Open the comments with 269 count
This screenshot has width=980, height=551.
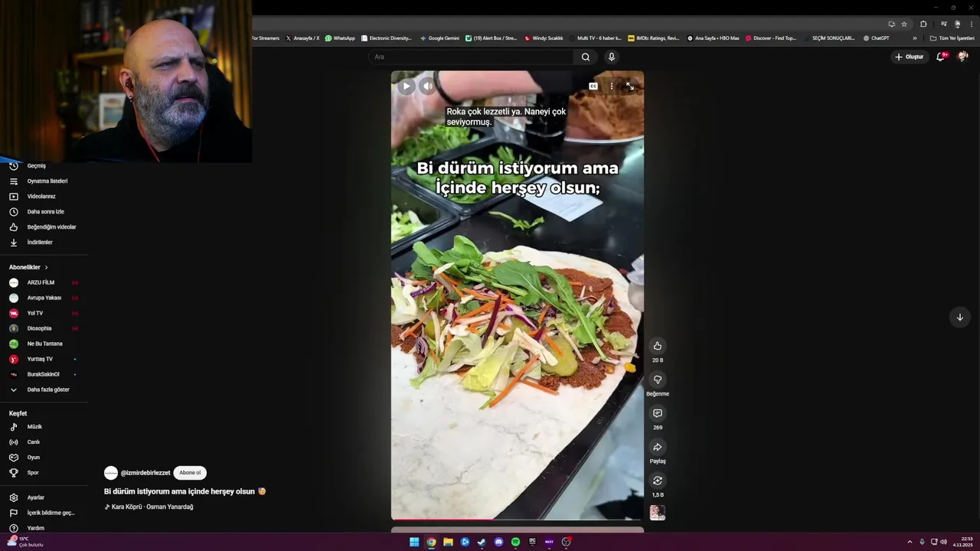coord(657,413)
